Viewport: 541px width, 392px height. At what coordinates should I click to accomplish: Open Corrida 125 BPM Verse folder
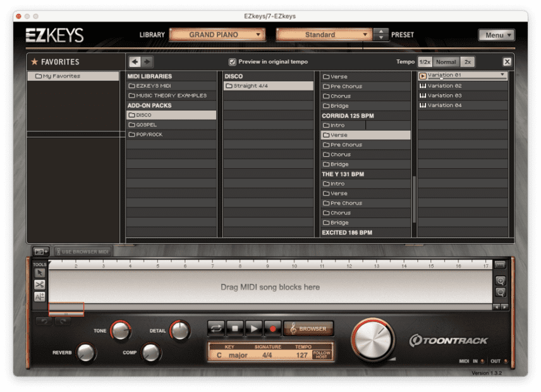(365, 135)
